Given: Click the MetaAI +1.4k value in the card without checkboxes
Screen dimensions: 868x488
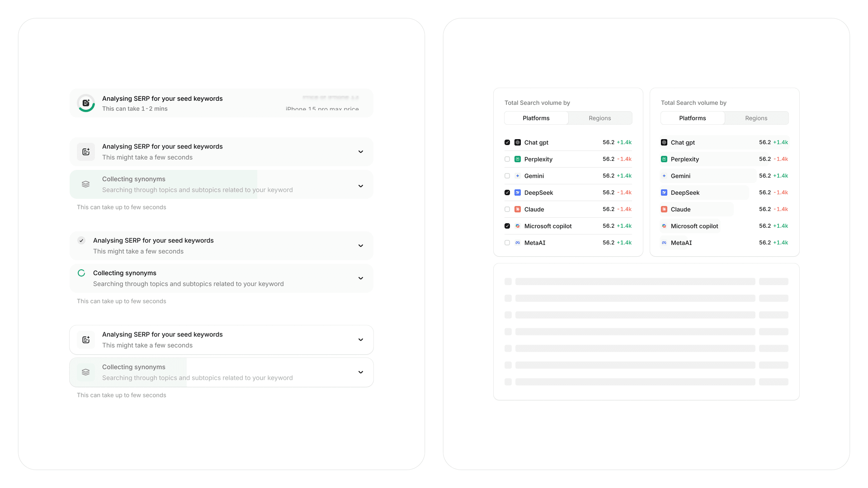Looking at the screenshot, I should point(781,243).
